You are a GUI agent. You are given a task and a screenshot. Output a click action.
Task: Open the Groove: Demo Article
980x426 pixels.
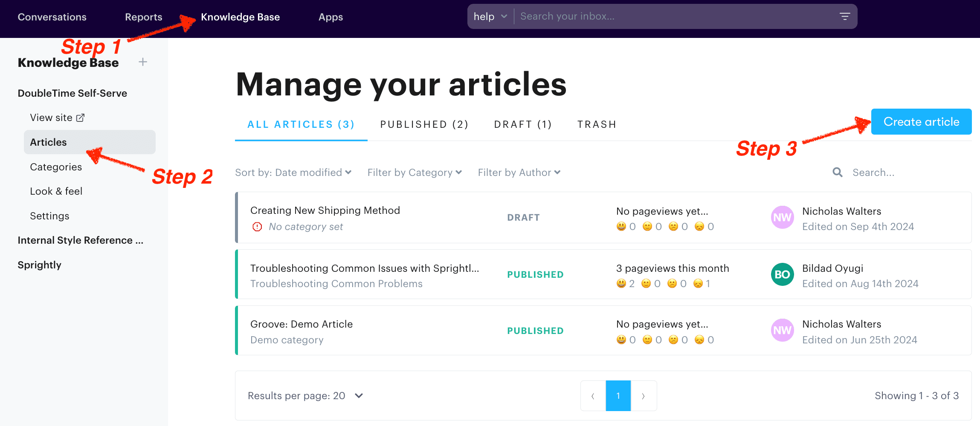coord(302,324)
